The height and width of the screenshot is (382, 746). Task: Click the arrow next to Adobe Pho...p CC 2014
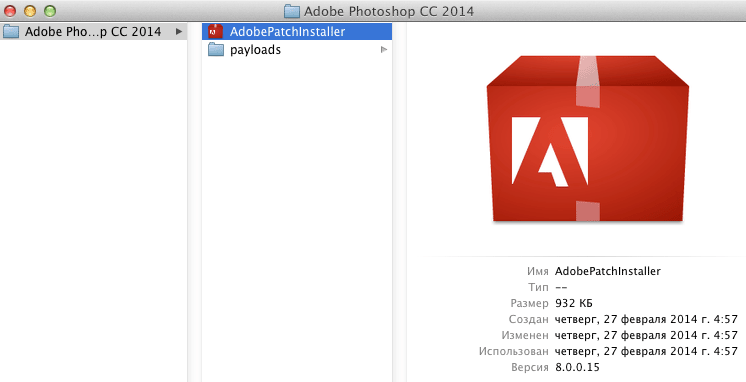point(179,31)
